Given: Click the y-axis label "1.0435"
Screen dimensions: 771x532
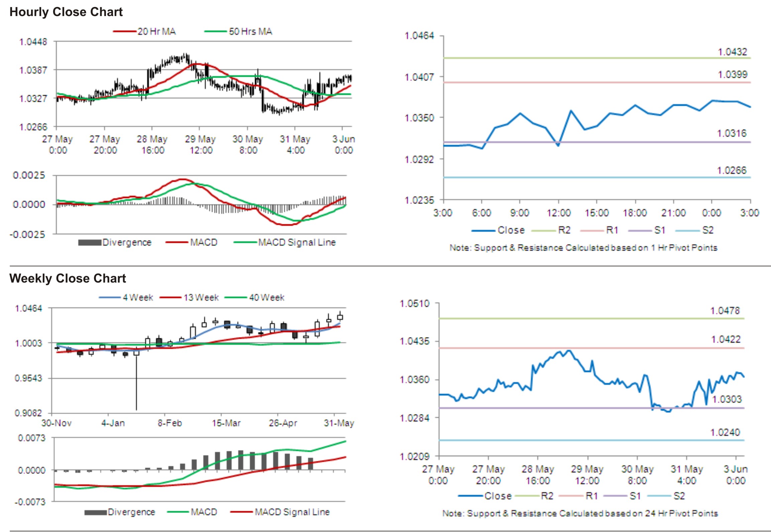Looking at the screenshot, I should [415, 341].
